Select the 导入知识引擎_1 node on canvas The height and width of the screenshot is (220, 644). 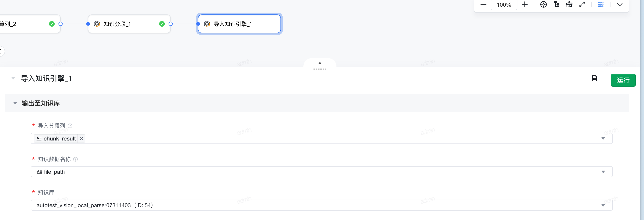pos(239,24)
